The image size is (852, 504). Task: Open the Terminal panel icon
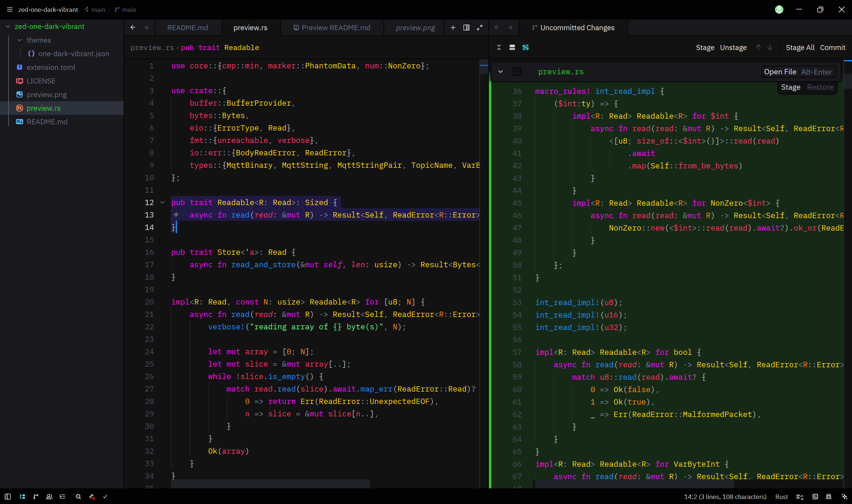[x=815, y=497]
